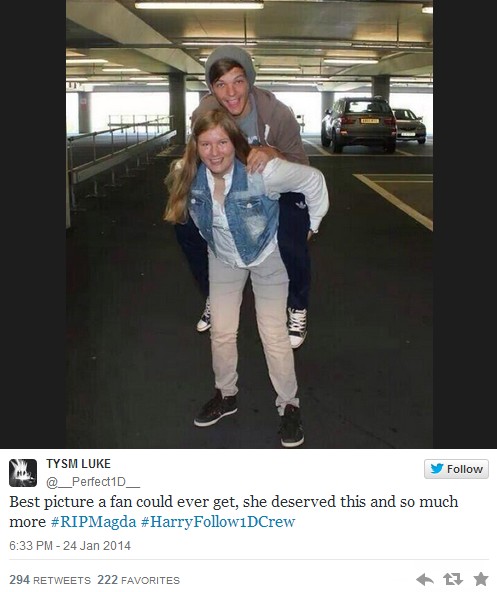
Task: Favorite the tweet with the star icon
Action: 481,579
